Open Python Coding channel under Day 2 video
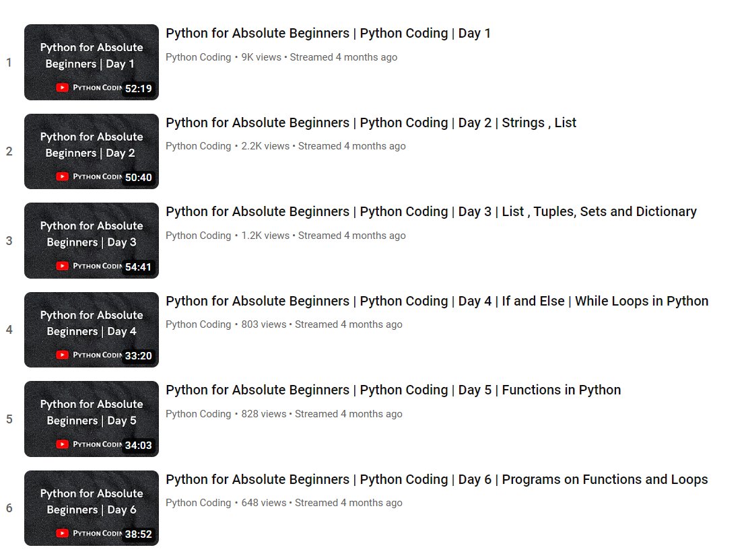The height and width of the screenshot is (560, 744). pos(199,146)
